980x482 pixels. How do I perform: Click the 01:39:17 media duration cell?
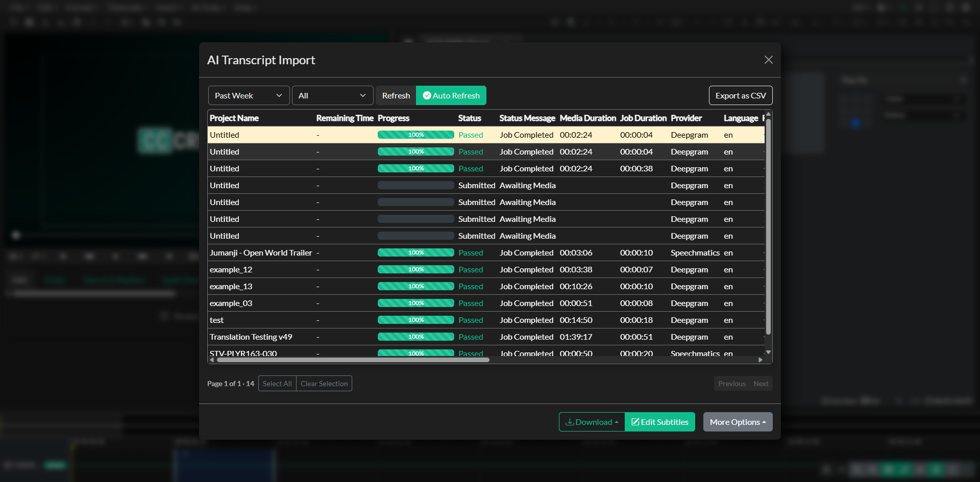576,337
